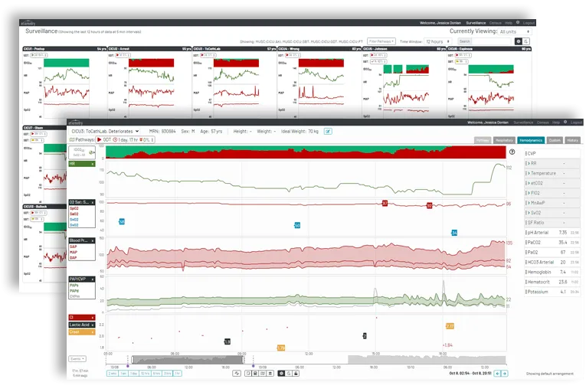Image resolution: width=586 pixels, height=392 pixels.
Task: Select the 12 hrs time range button
Action: [145, 374]
